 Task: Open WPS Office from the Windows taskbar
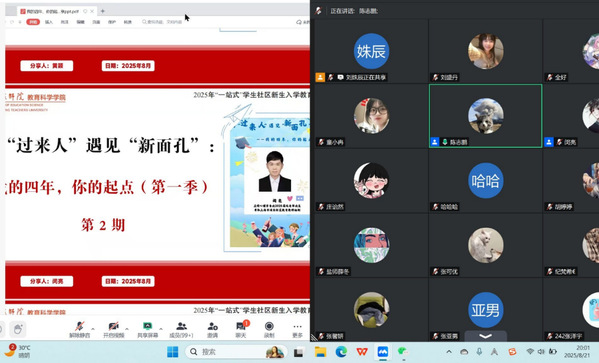pos(362,351)
